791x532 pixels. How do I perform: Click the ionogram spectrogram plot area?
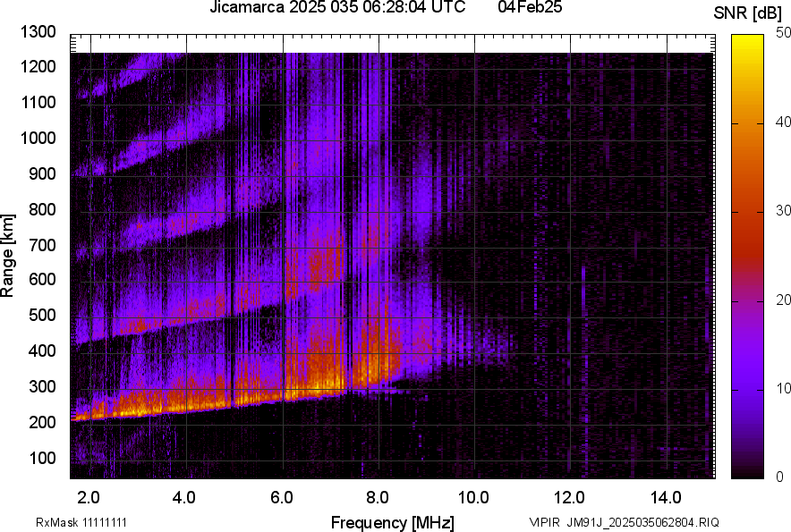(x=393, y=257)
